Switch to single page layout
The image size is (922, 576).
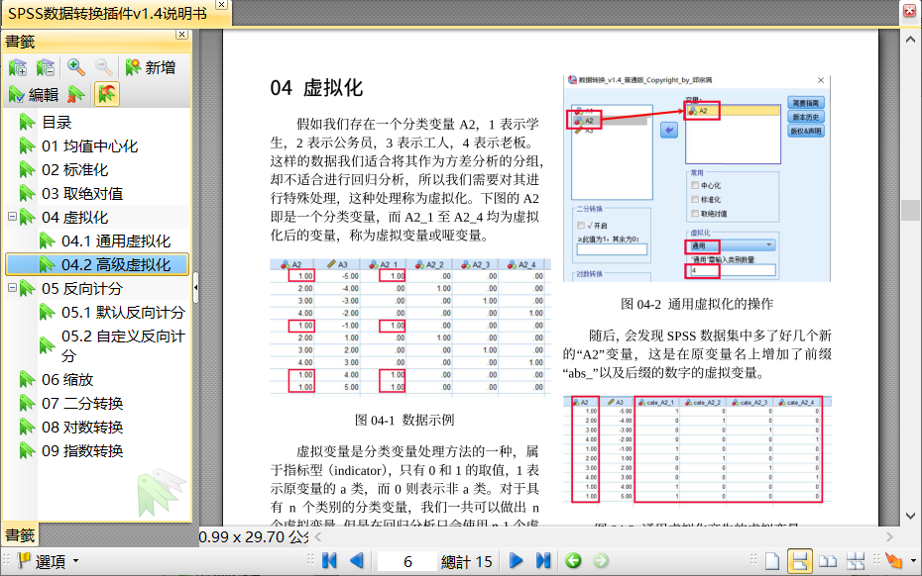[771, 561]
